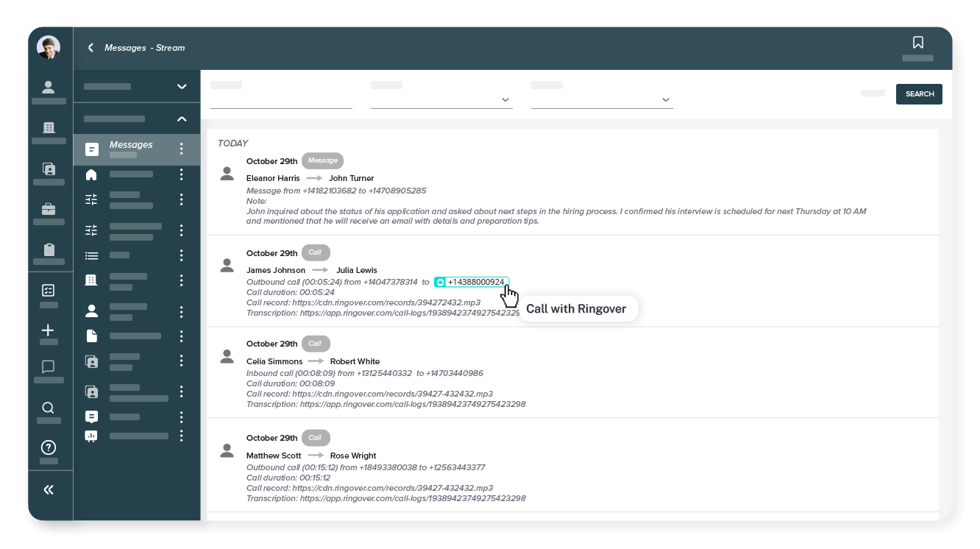
Task: Click the plus icon to add a new item
Action: (x=49, y=330)
